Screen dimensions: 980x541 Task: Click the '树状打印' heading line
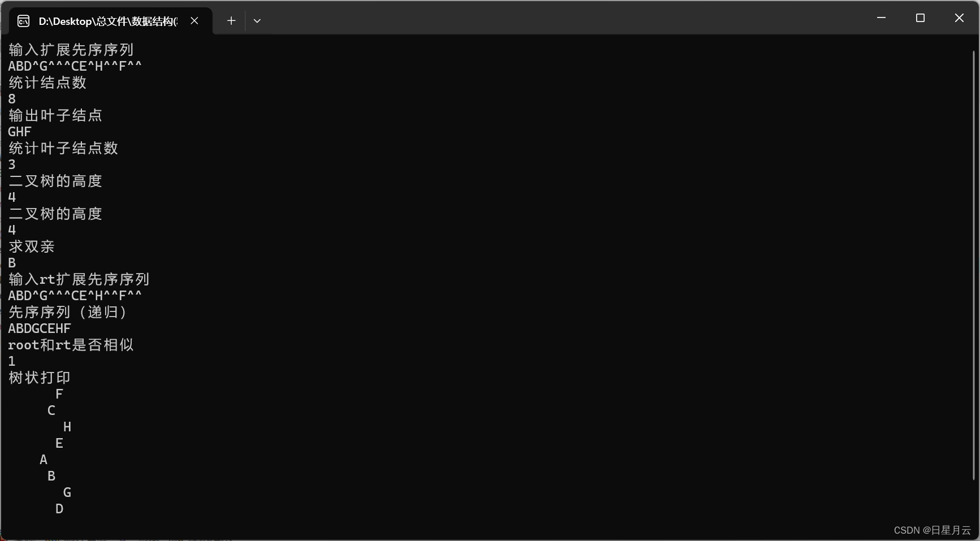point(40,378)
